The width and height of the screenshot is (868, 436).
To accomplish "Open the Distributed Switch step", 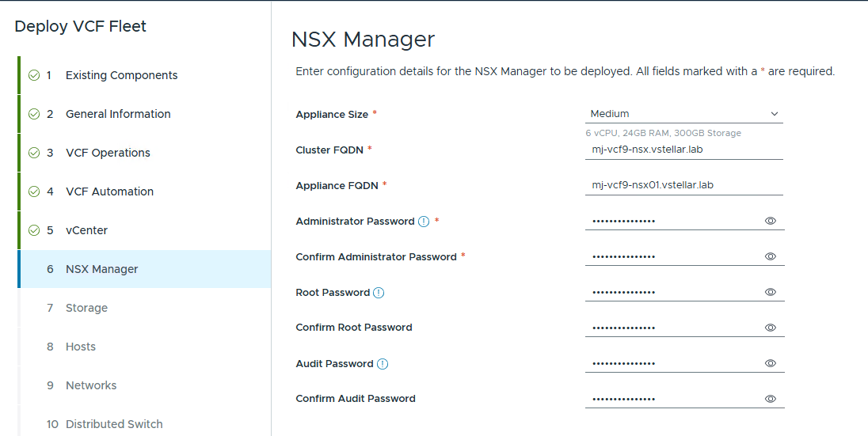I will (x=114, y=424).
